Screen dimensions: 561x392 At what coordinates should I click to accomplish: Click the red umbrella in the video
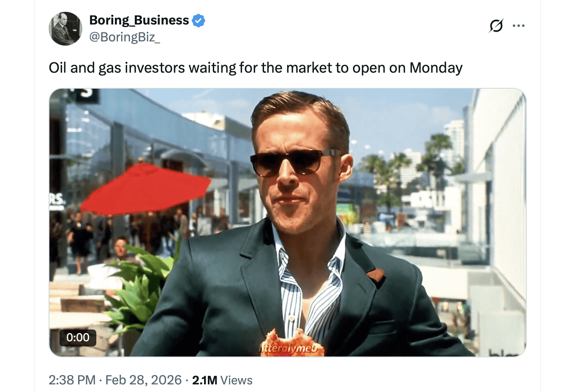pyautogui.click(x=146, y=189)
